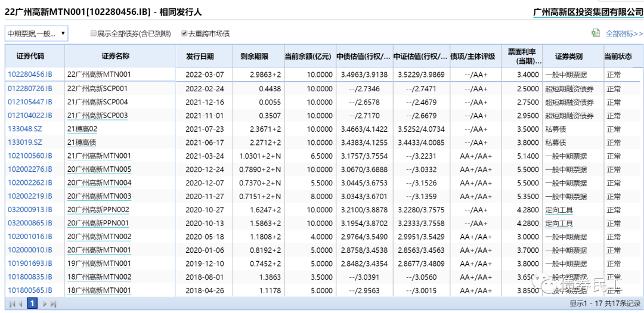Sort by 票面利率 column header

coord(522,57)
